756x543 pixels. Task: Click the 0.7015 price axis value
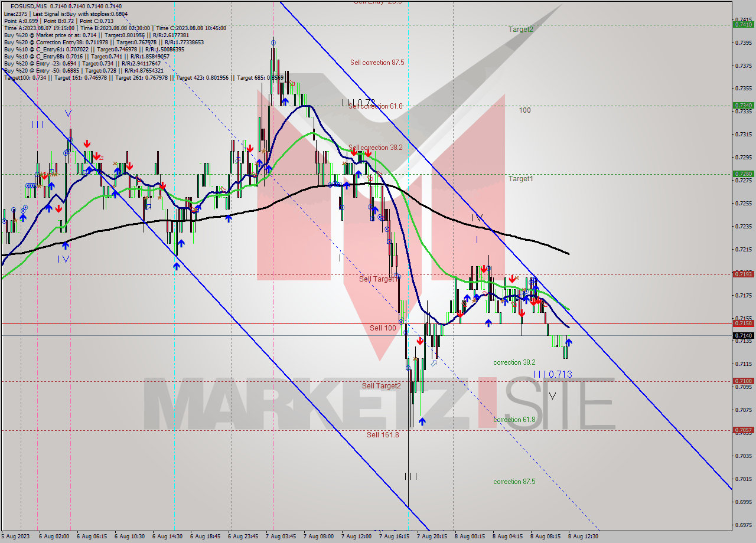(x=744, y=479)
